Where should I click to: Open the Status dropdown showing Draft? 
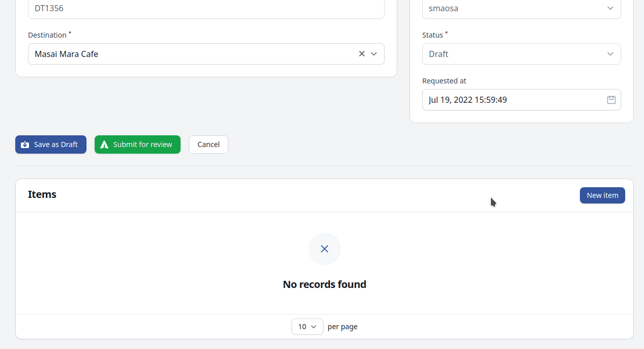point(521,54)
